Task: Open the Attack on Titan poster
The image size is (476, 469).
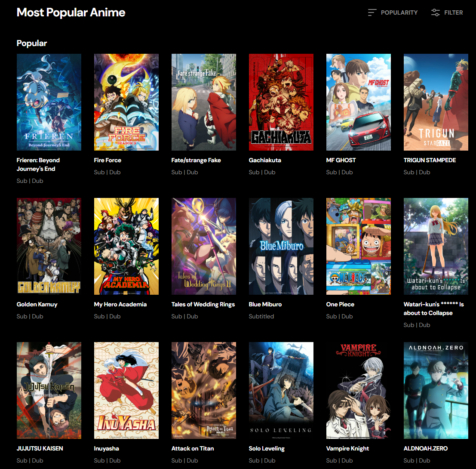Action: 204,390
